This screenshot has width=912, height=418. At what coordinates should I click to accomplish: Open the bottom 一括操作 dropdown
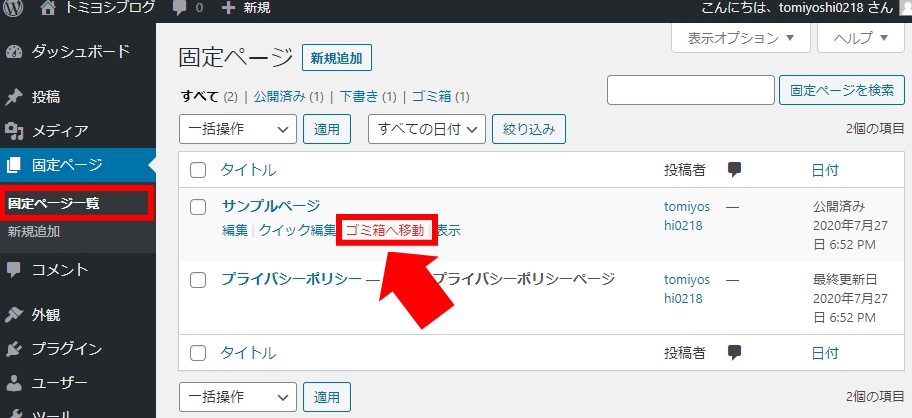(x=238, y=397)
